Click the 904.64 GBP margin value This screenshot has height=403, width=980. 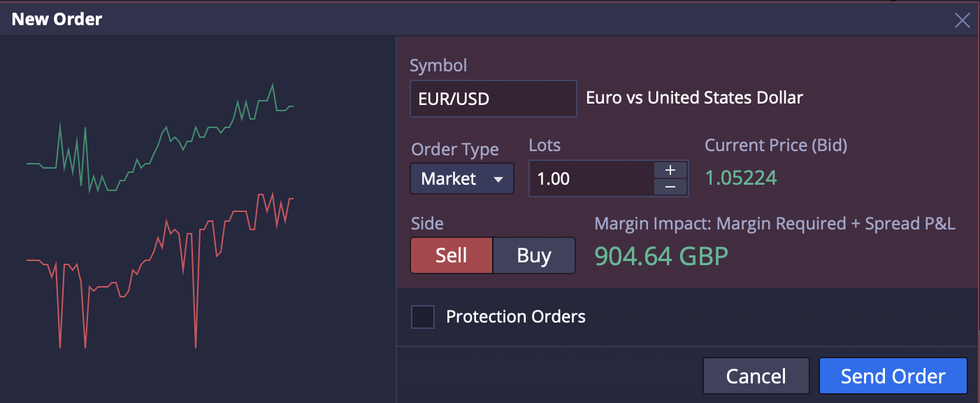click(x=661, y=256)
